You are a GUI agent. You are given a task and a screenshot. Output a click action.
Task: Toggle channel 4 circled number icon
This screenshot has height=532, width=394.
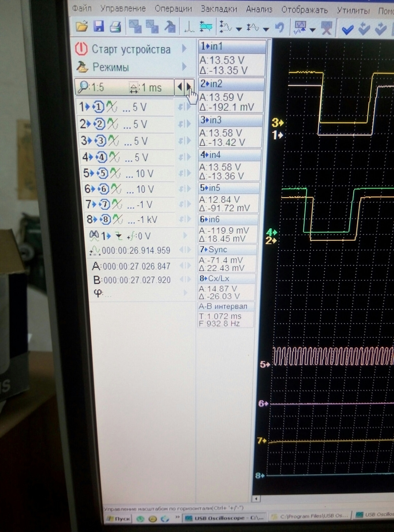click(x=101, y=157)
